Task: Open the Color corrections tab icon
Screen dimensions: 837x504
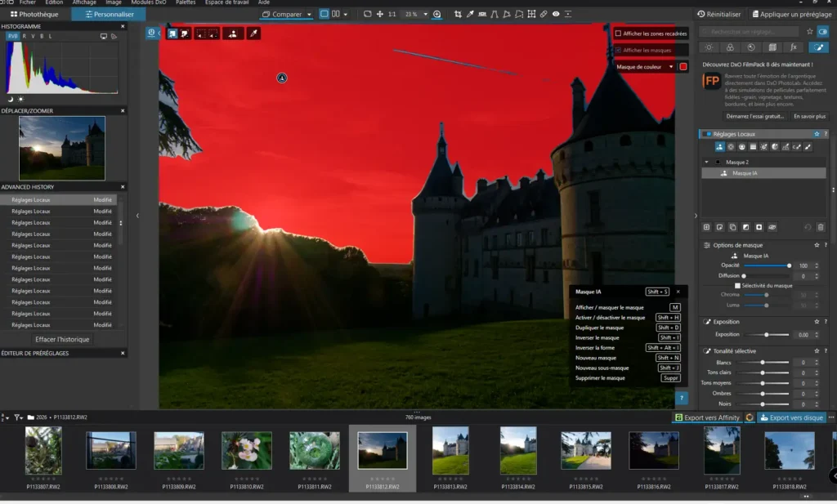Action: coord(730,47)
